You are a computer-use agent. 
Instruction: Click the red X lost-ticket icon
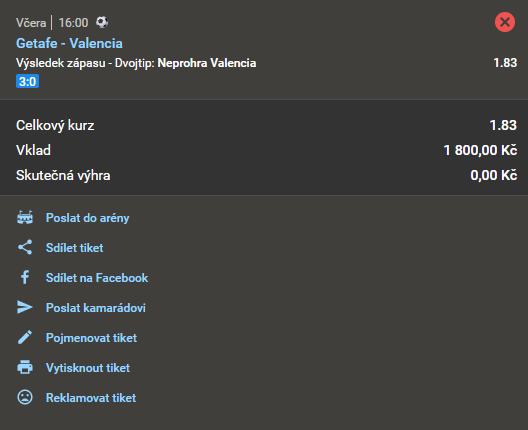point(505,22)
